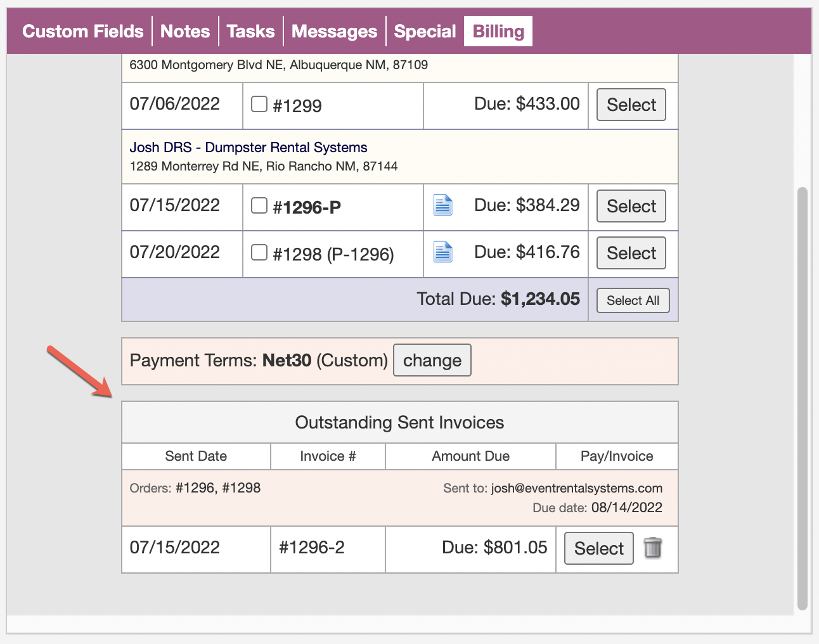Enable checkbox for order #1298 (P-1296)

point(259,252)
